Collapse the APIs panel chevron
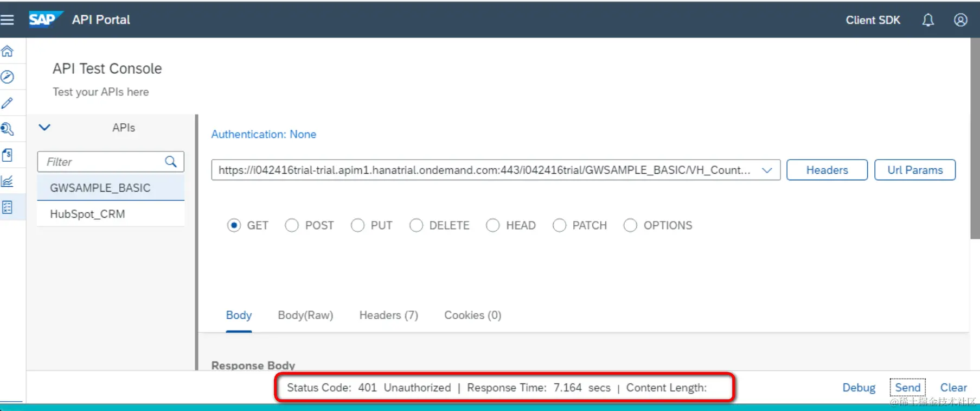The width and height of the screenshot is (980, 411). [x=44, y=128]
